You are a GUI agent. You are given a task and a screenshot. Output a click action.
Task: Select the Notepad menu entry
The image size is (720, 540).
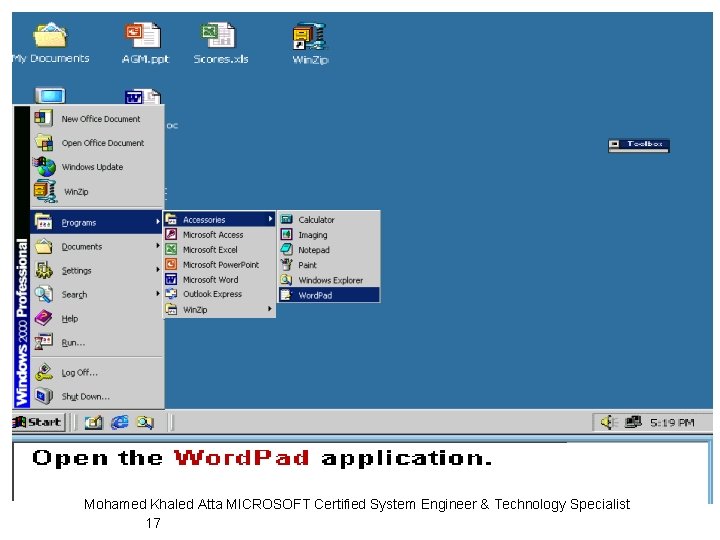329,250
